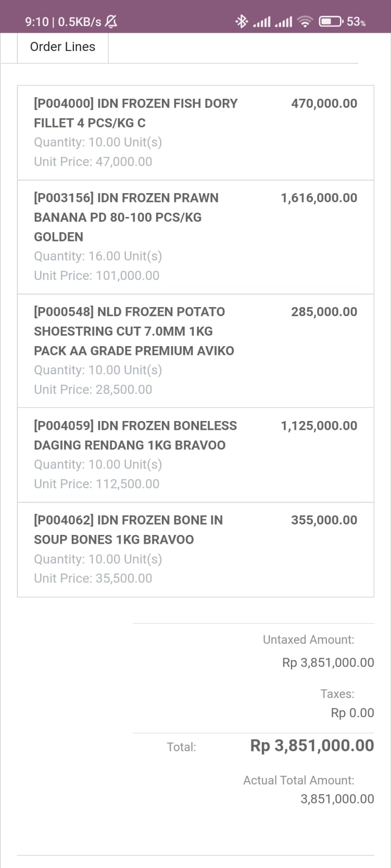Image resolution: width=391 pixels, height=868 pixels.
Task: Switch to the Order Lines tab
Action: coord(62,47)
